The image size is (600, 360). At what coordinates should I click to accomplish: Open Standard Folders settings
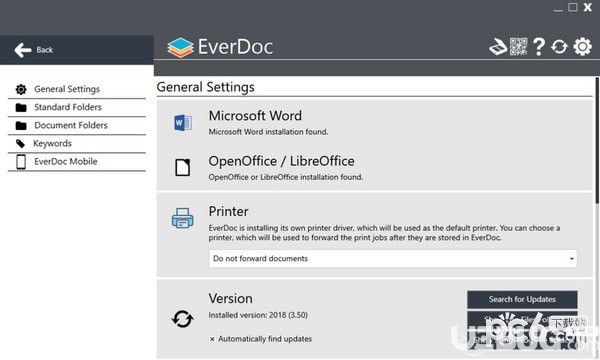pyautogui.click(x=77, y=107)
